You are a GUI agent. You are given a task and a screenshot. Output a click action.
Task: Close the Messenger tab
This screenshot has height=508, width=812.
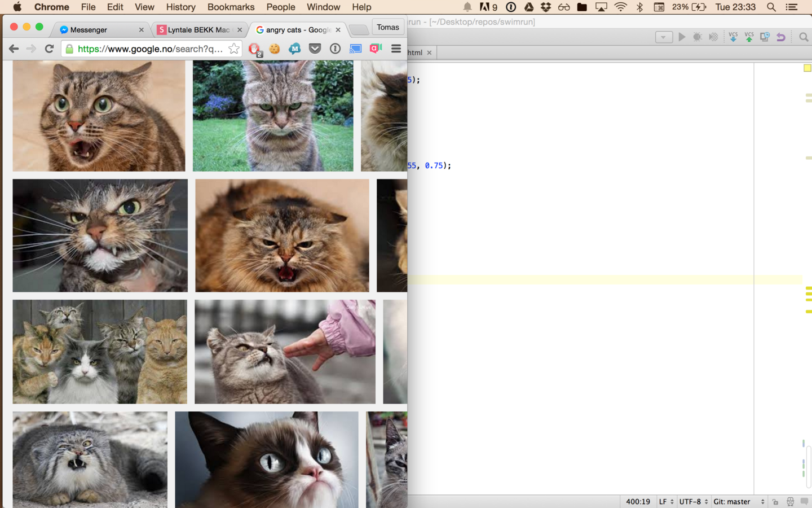click(141, 30)
